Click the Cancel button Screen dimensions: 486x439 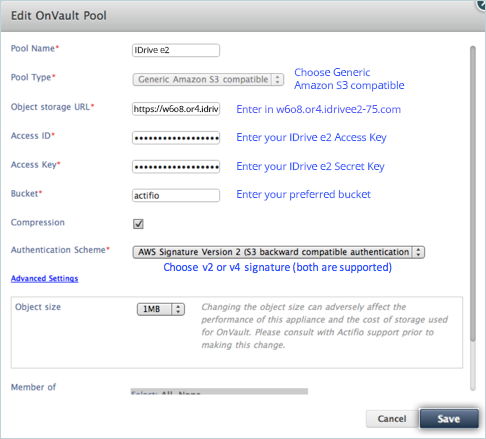coord(392,418)
